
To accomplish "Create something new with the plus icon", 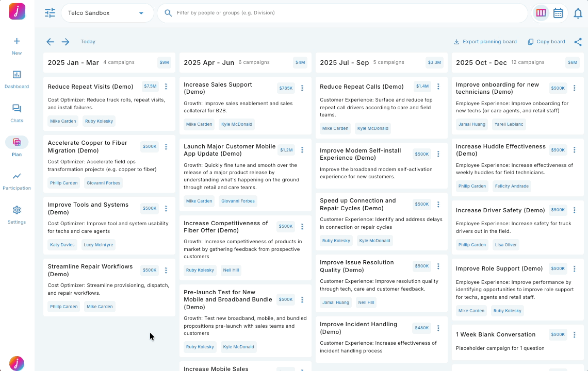I will [17, 40].
